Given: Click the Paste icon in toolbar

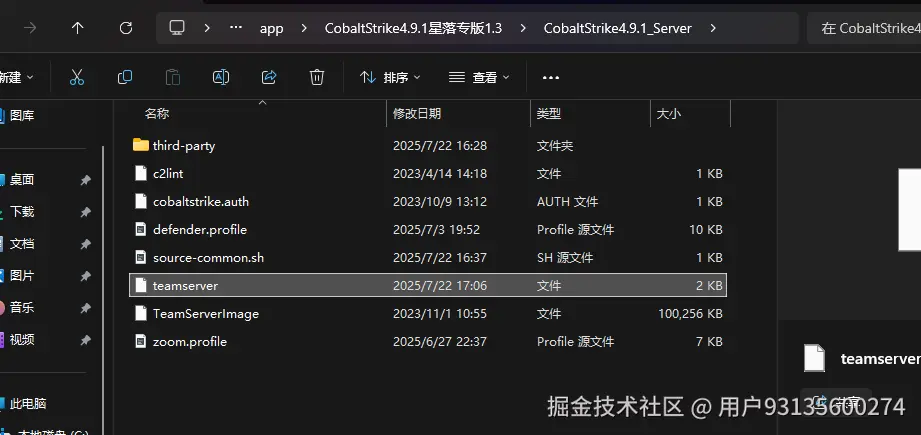Looking at the screenshot, I should (173, 77).
